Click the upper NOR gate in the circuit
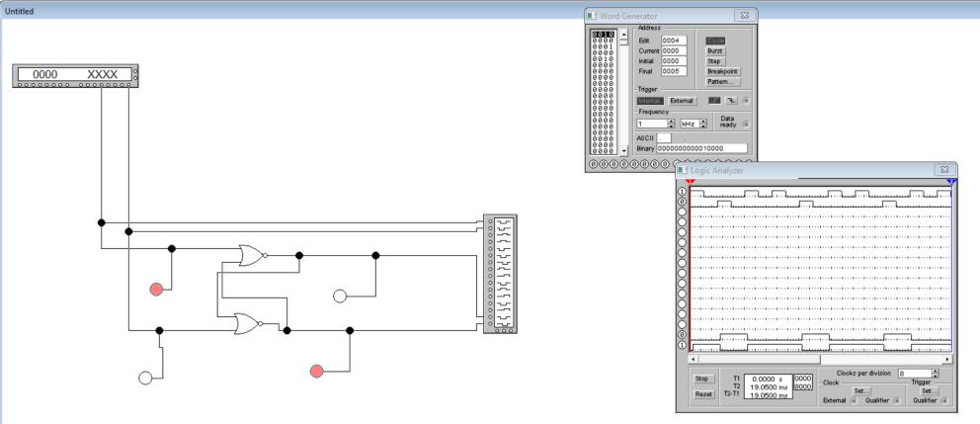 [x=253, y=256]
